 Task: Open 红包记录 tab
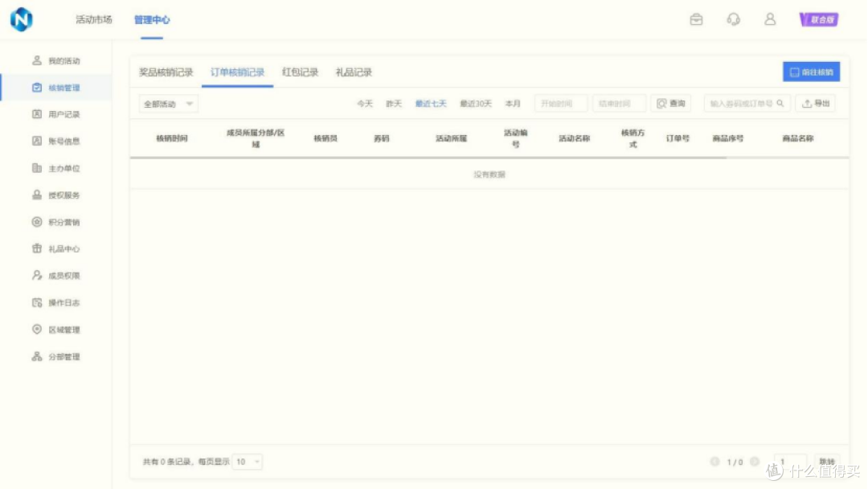click(300, 72)
